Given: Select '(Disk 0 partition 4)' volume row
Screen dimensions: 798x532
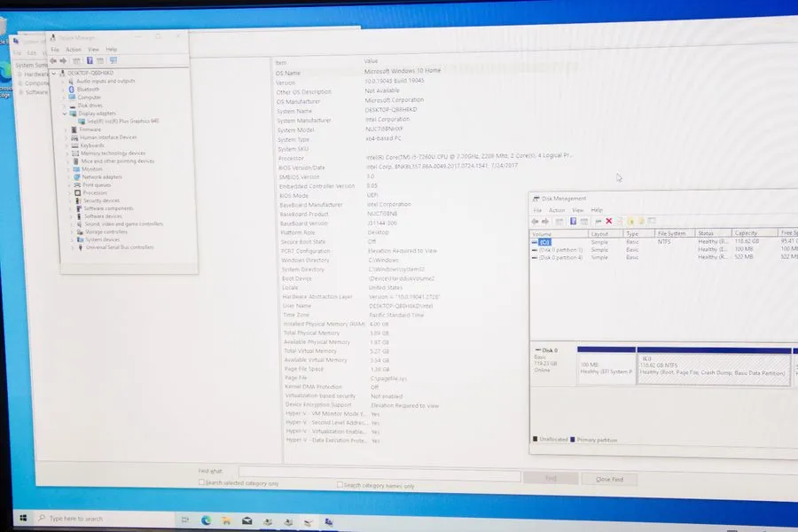Looking at the screenshot, I should pyautogui.click(x=661, y=257).
